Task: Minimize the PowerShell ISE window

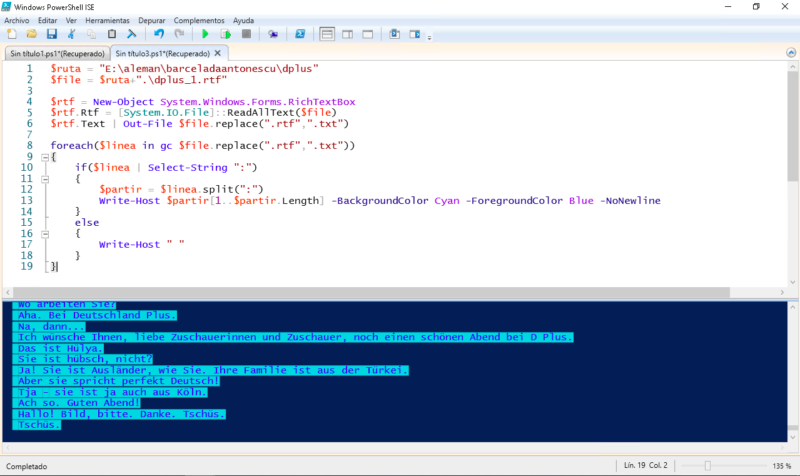Action: 728,7
